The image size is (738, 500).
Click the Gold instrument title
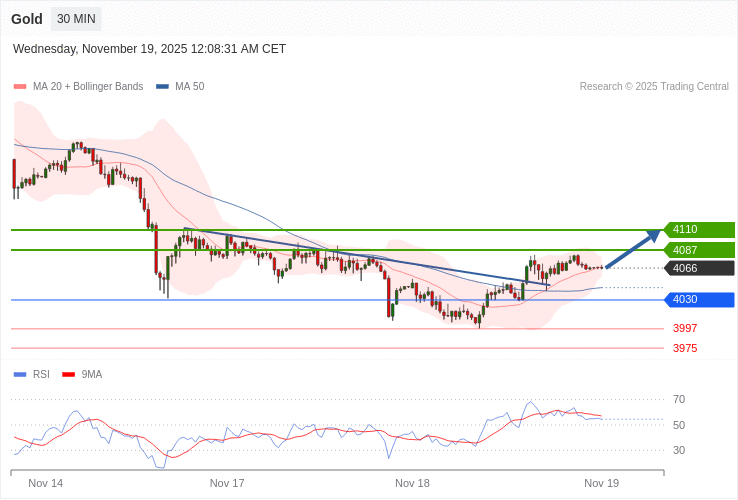27,19
